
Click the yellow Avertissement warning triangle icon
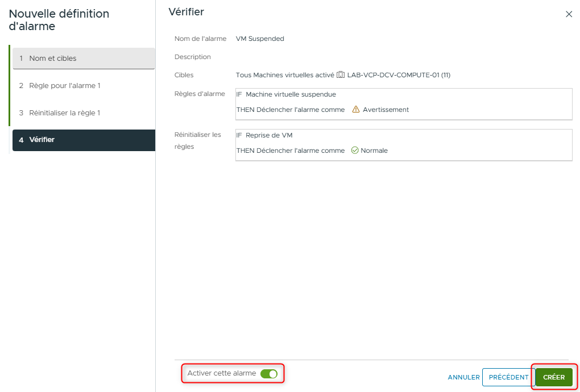(x=356, y=110)
